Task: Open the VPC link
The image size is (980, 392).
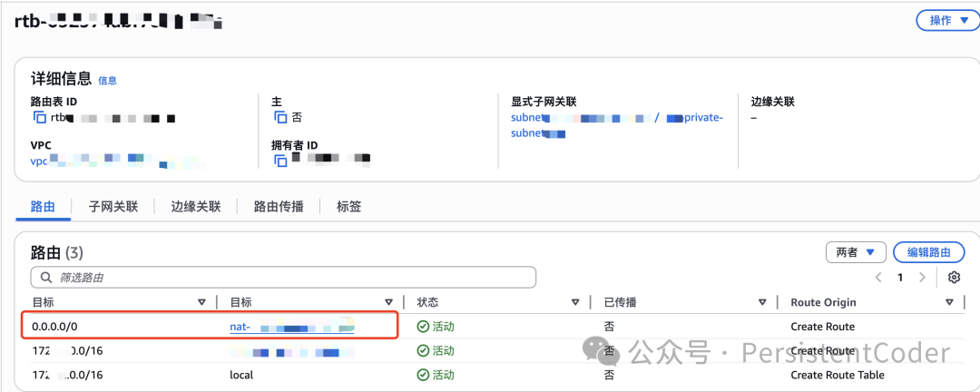Action: (119, 161)
